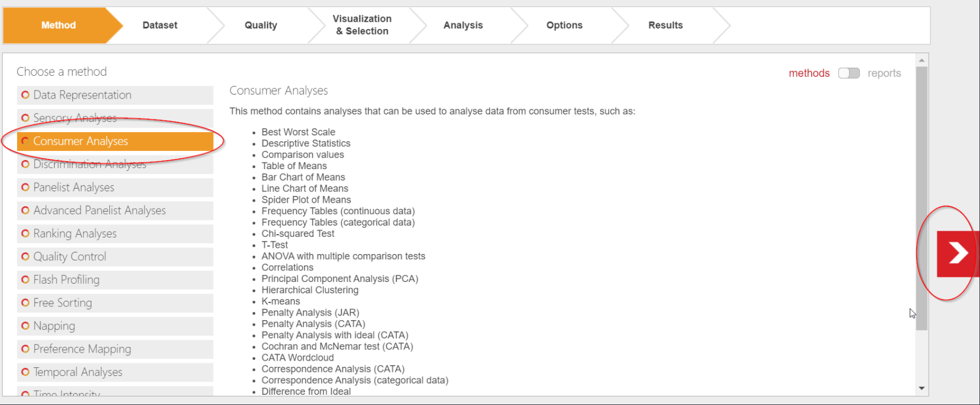The width and height of the screenshot is (980, 405).
Task: Go to the Results step tab
Action: (665, 25)
